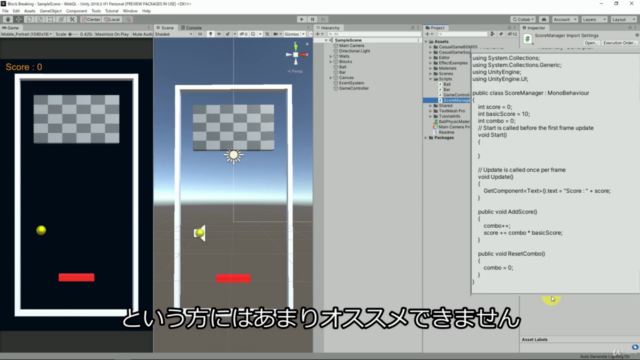Open the Collab dropdown
Image resolution: width=640 pixels, height=360 pixels.
[x=523, y=19]
